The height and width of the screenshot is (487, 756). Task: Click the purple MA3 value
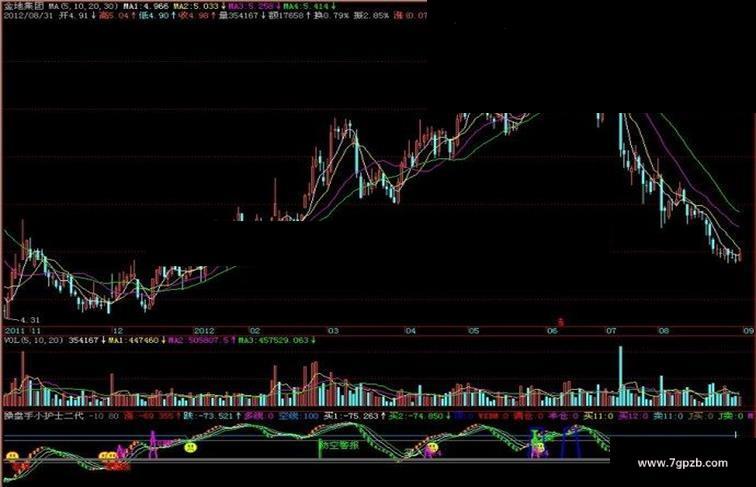251,7
